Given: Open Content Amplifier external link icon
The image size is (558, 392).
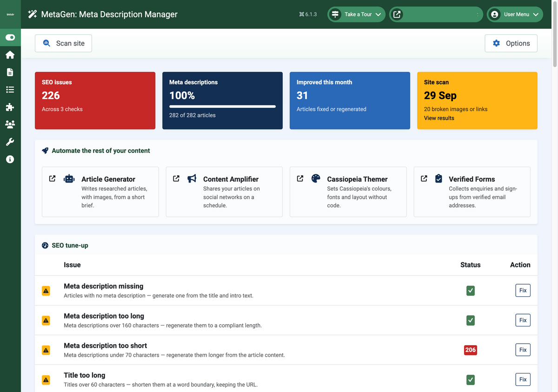Looking at the screenshot, I should (176, 178).
